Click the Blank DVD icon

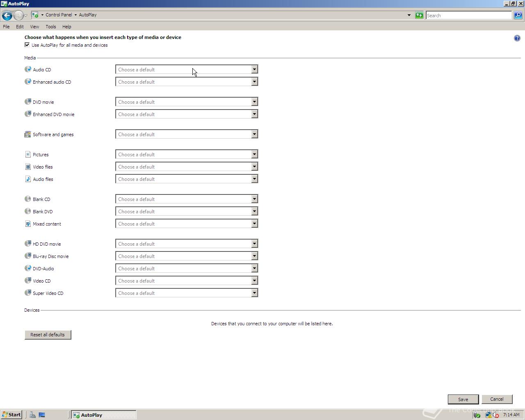point(28,211)
